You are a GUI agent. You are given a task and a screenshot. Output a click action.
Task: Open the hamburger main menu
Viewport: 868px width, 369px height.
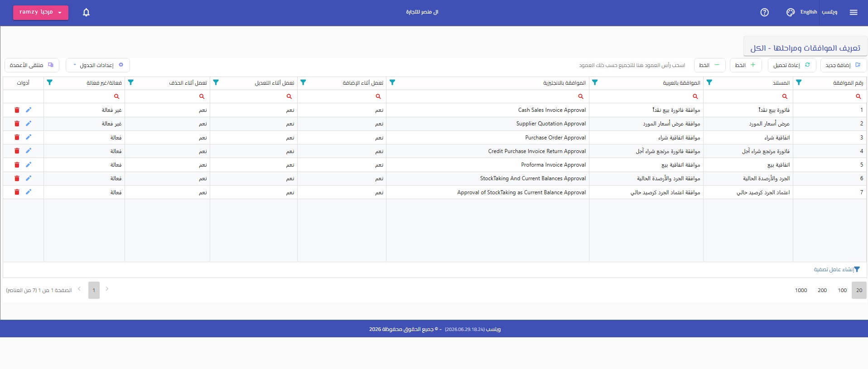tap(854, 12)
